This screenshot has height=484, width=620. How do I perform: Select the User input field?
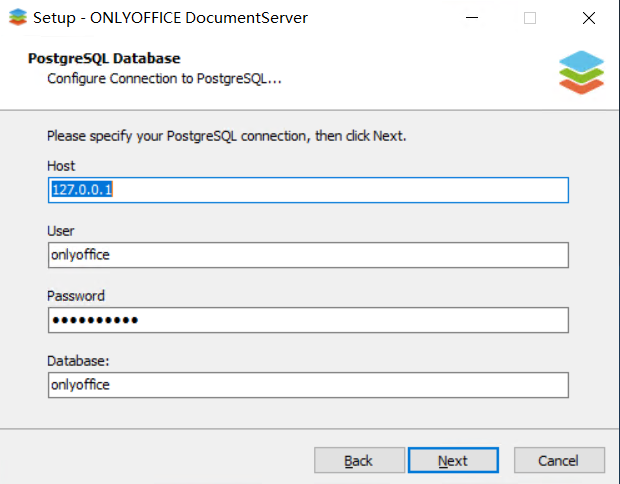pyautogui.click(x=308, y=255)
